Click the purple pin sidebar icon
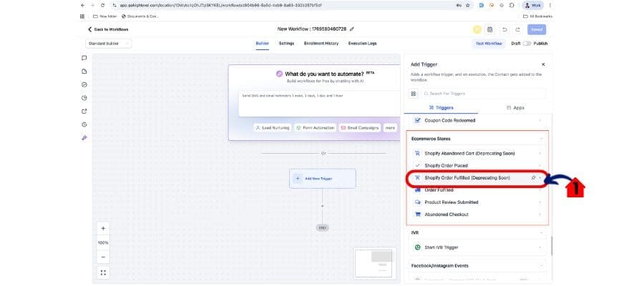644x286 pixels. [84, 138]
